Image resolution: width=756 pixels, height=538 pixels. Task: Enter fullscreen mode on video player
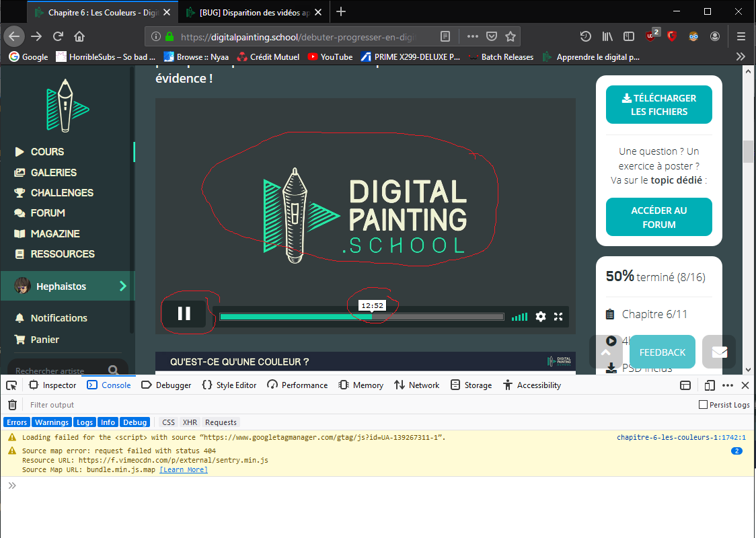[x=558, y=317]
